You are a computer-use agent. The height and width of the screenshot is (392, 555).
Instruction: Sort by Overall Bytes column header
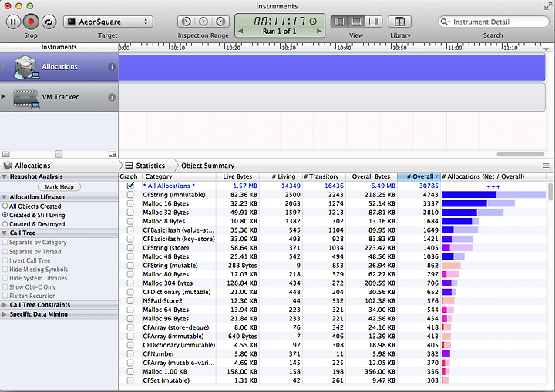click(372, 176)
